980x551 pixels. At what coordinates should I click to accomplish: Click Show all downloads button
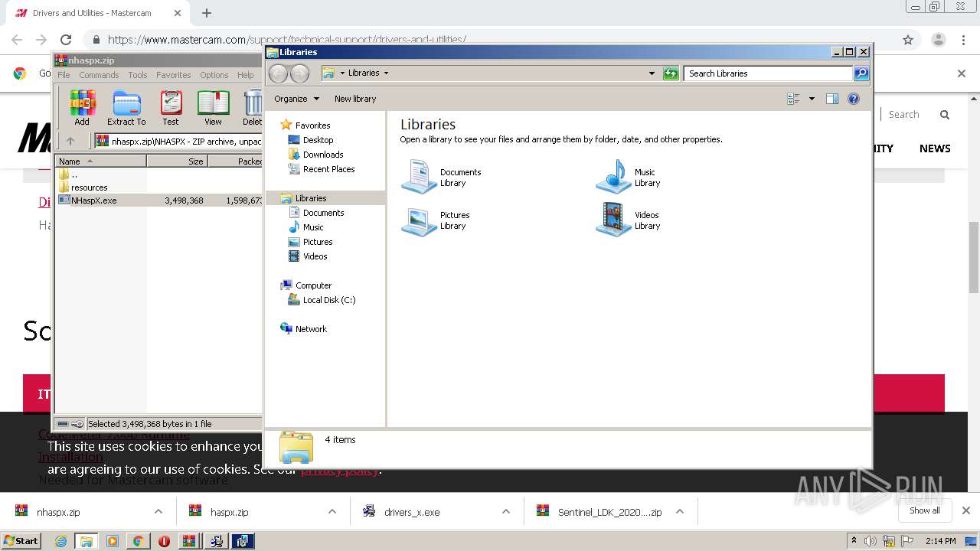(x=925, y=510)
